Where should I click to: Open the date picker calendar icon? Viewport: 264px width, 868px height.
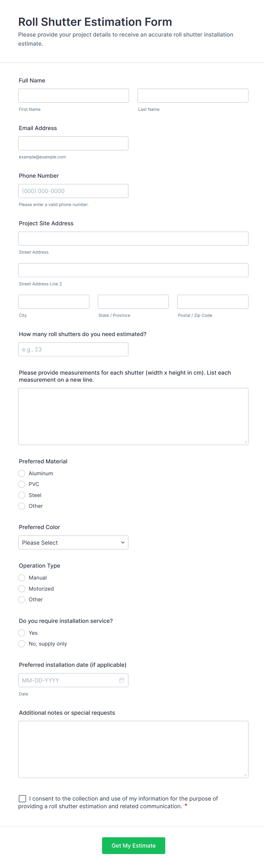point(122,680)
